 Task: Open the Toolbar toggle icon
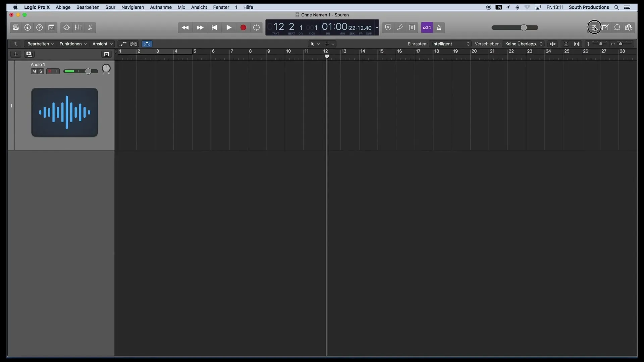coord(51,27)
